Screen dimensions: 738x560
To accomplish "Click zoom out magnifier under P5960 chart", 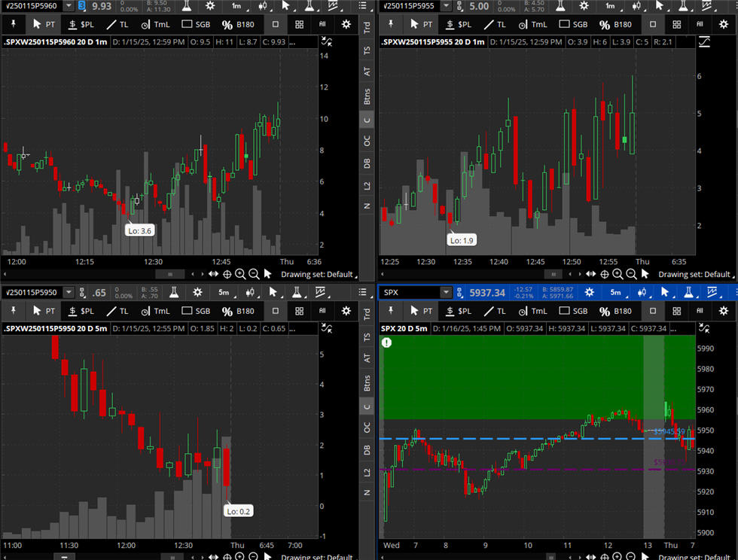I will click(254, 274).
